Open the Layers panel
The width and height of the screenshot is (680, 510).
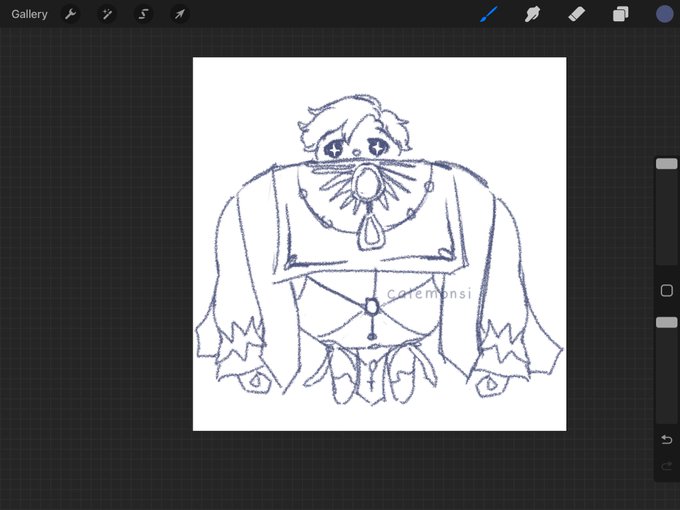621,14
